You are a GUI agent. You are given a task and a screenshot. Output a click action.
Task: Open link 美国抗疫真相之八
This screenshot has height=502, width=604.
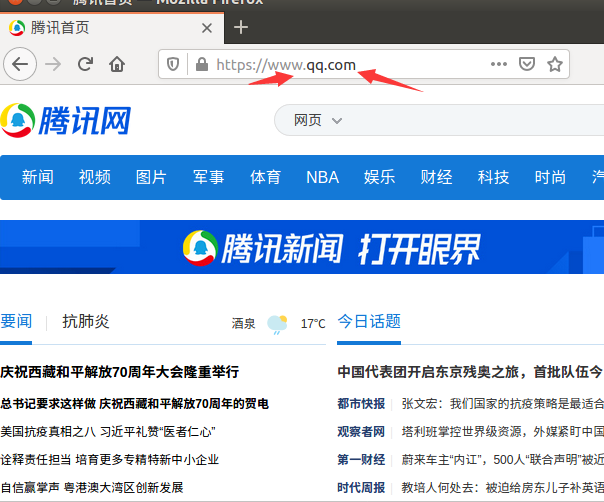coord(48,431)
